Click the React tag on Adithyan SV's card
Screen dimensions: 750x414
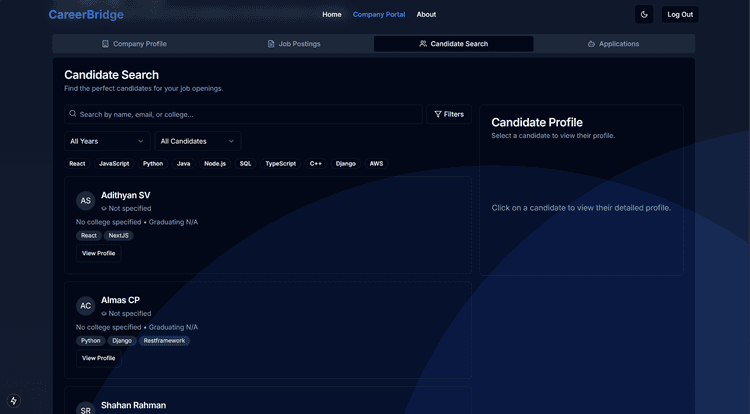click(88, 236)
